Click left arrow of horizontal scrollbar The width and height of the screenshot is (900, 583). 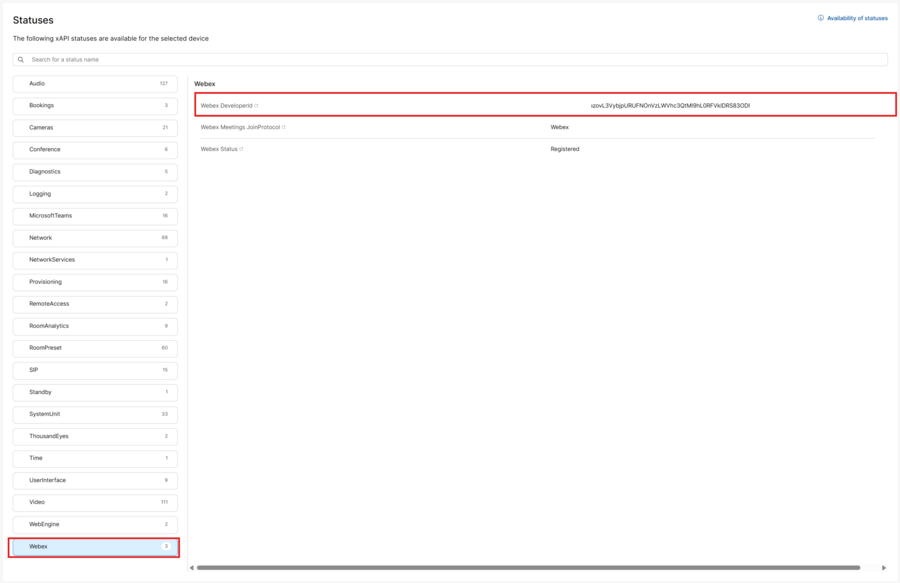pos(192,568)
